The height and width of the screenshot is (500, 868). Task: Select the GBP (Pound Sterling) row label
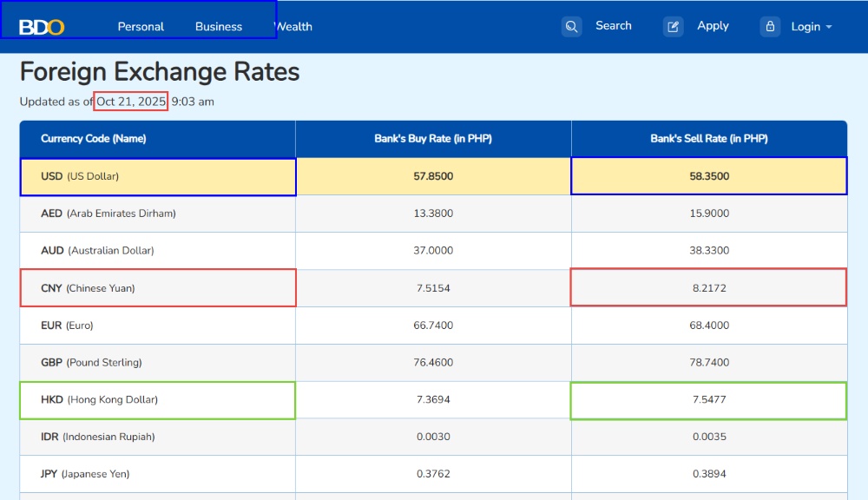[91, 363]
